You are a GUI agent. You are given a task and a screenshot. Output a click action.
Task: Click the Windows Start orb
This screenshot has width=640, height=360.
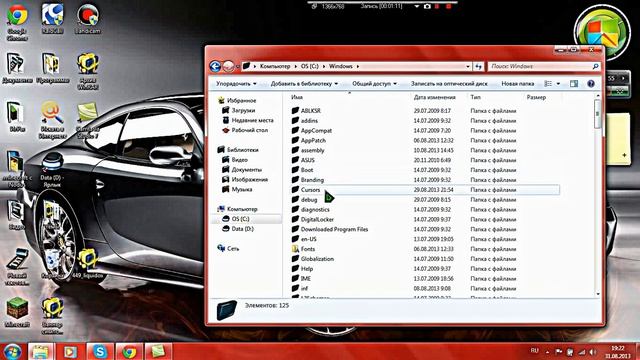point(12,351)
